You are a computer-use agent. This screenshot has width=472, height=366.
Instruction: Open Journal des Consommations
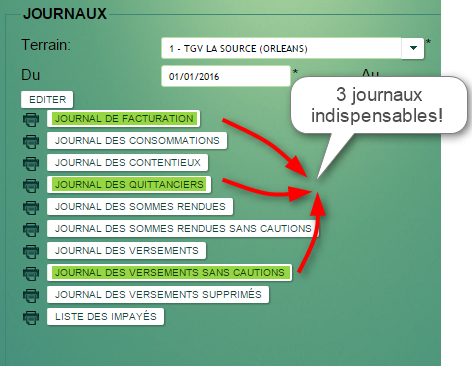coord(137,141)
